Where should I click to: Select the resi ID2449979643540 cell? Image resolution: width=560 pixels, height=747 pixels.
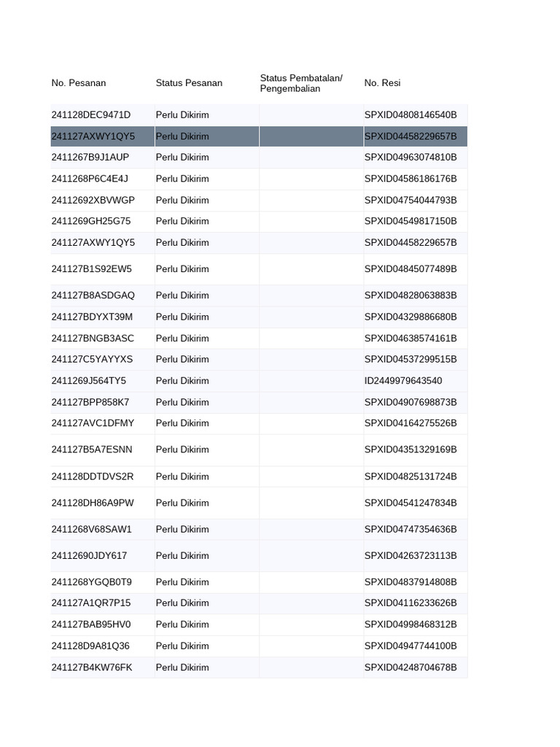click(x=403, y=381)
